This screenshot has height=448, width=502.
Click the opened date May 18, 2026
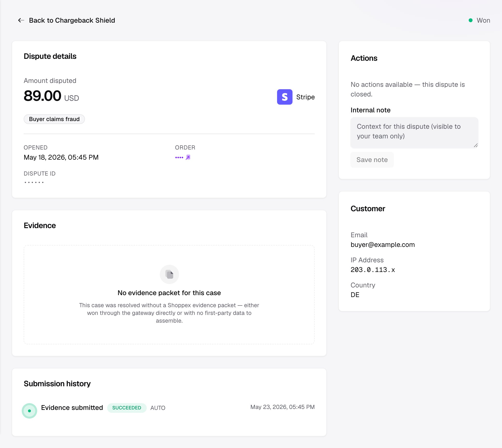(61, 157)
